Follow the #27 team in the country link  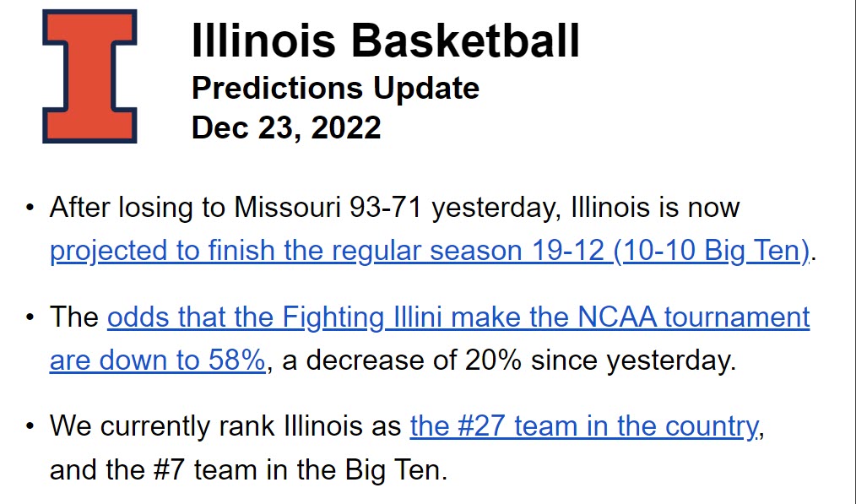[x=584, y=426]
